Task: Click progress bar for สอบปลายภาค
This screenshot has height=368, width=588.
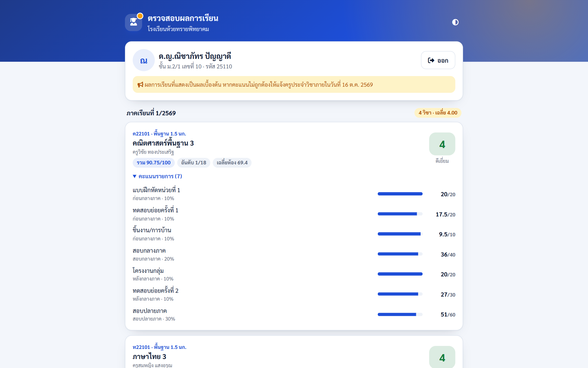Action: click(x=400, y=314)
